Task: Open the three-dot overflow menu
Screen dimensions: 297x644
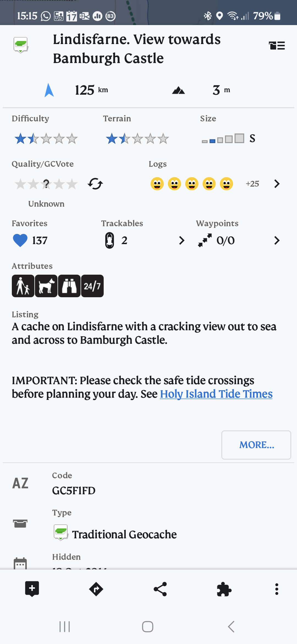Action: click(x=277, y=589)
